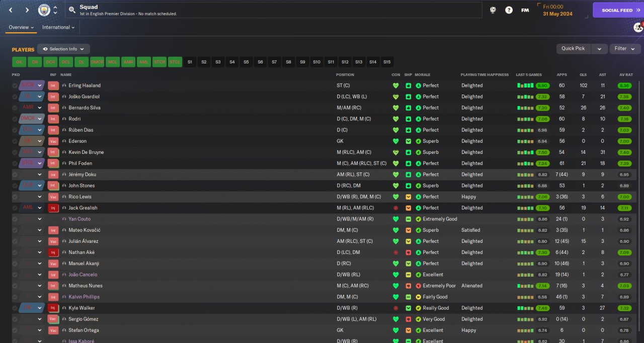
Task: Click Rico Lewis' sharpness icon
Action: point(408,197)
